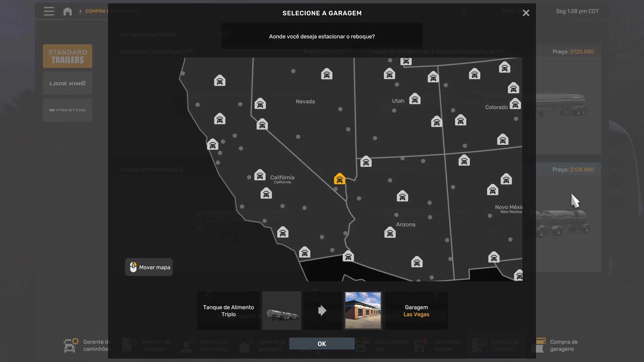Select the Standard Trailers brand tab

tap(67, 56)
